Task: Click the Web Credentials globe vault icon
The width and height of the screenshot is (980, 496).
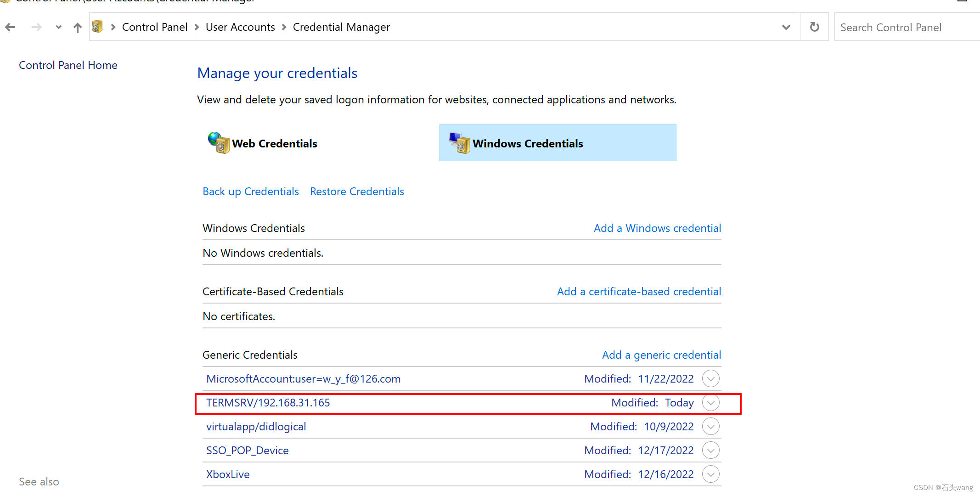Action: coord(219,143)
